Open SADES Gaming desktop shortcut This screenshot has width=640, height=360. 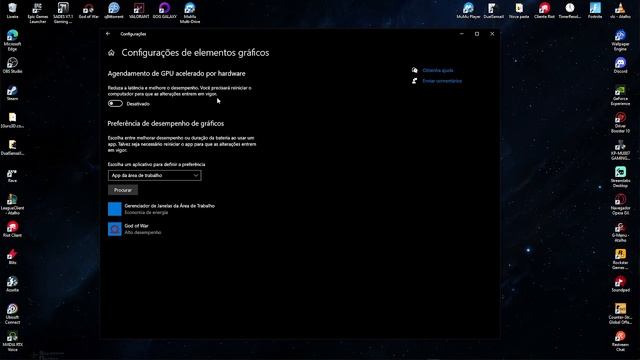(x=63, y=13)
